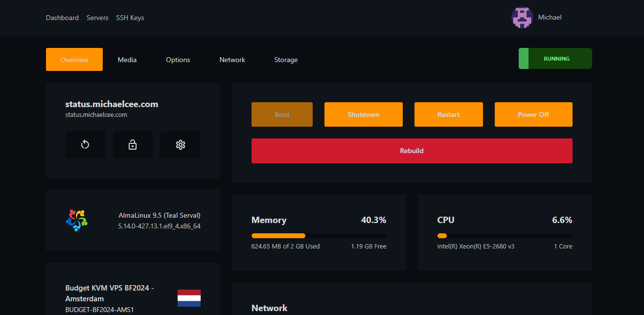Click the AlmaLinux operating system logo
This screenshot has width=644, height=315.
point(76,220)
